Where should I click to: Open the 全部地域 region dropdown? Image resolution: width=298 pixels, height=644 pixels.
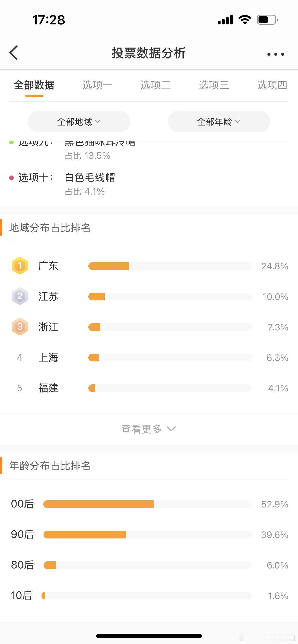click(79, 122)
